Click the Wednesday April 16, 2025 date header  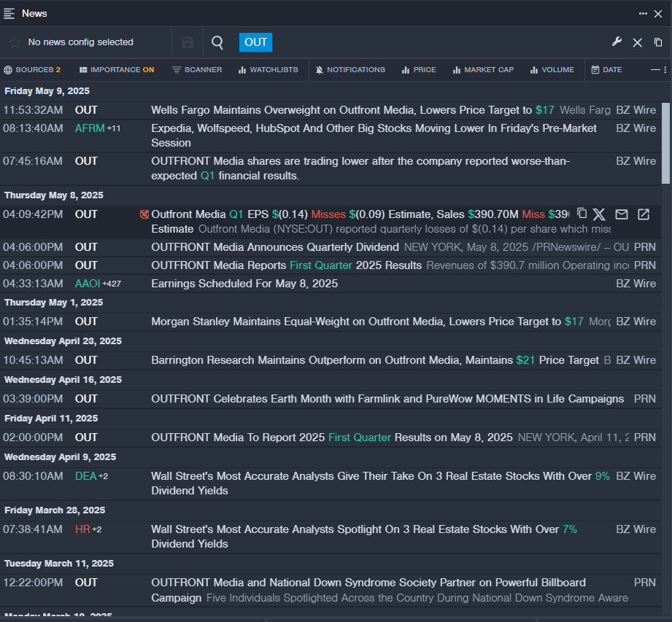63,379
